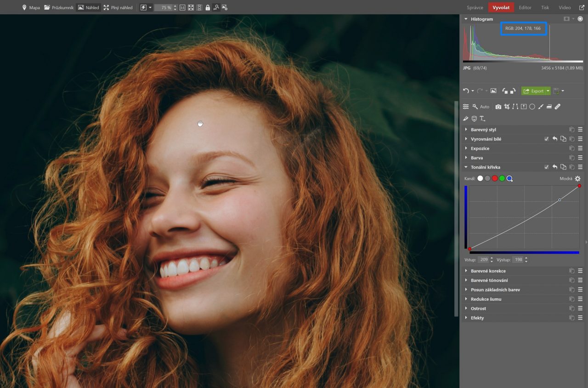Select the face retouch tool
The height and width of the screenshot is (388, 588).
474,119
